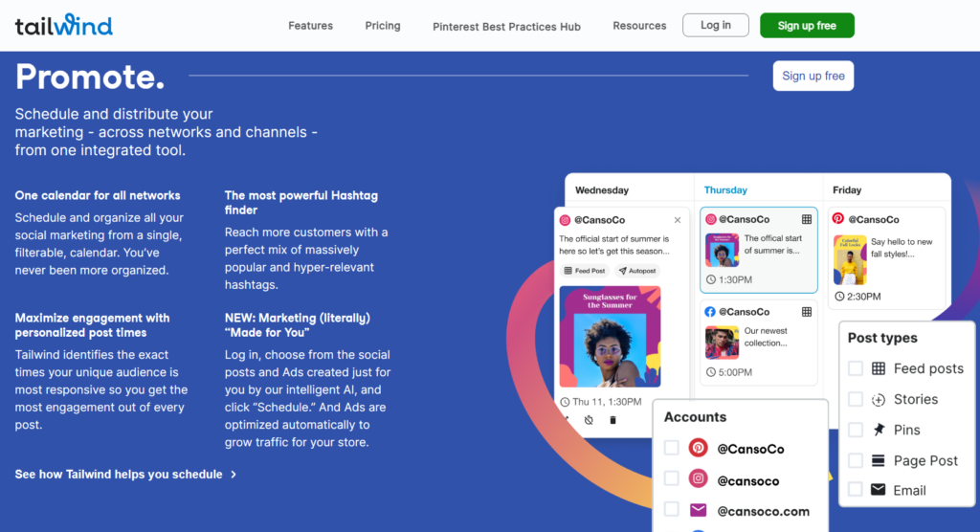Click the Facebook icon on the 5:00PM card

click(x=710, y=312)
